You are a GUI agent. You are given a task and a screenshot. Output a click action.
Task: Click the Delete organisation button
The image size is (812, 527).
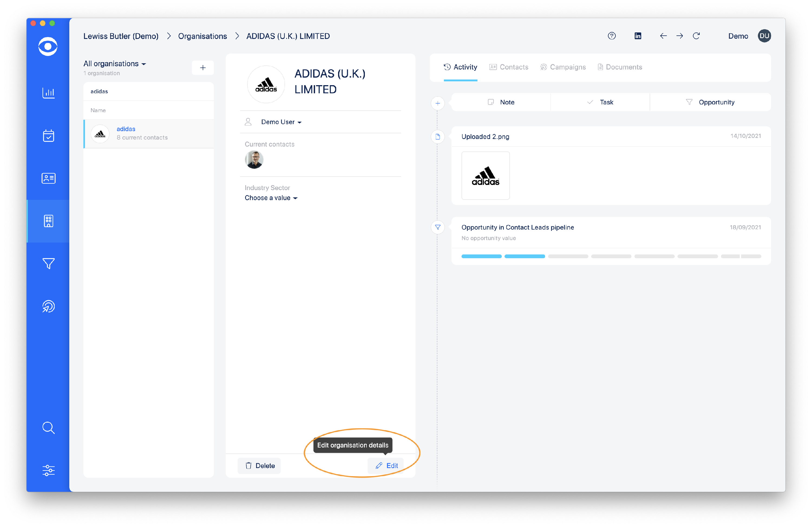tap(260, 466)
